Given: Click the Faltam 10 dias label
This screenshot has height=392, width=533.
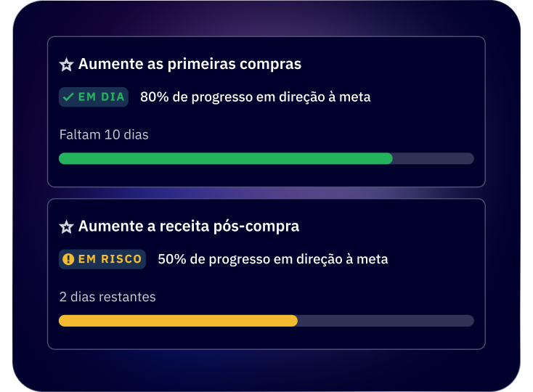Looking at the screenshot, I should coord(104,134).
